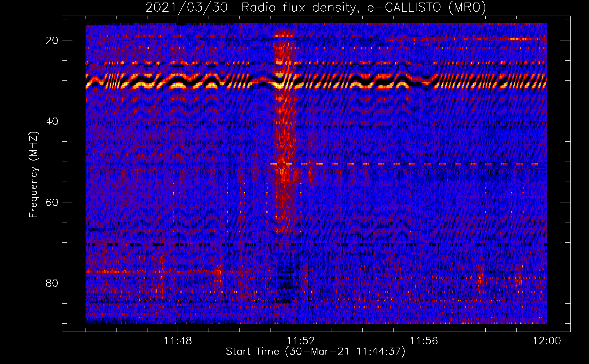Click the dashed orange line near 50 MHz
Viewport: 589px width, 364px height.
405,164
